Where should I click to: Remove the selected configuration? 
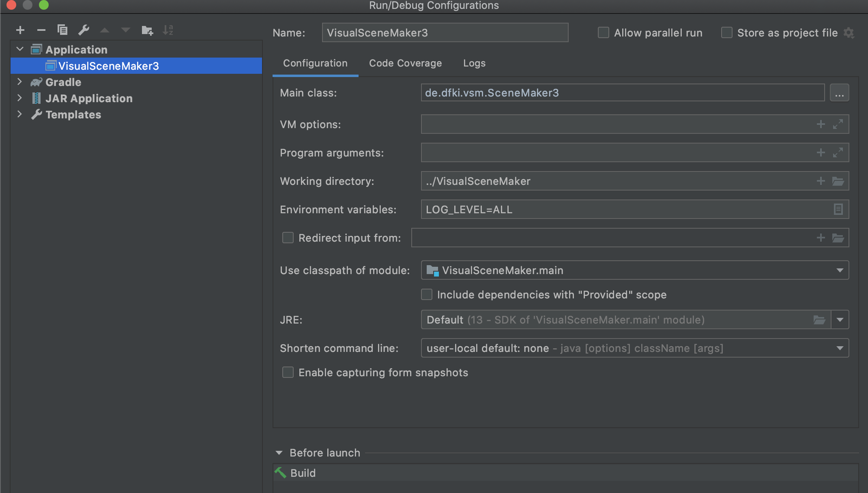tap(41, 30)
